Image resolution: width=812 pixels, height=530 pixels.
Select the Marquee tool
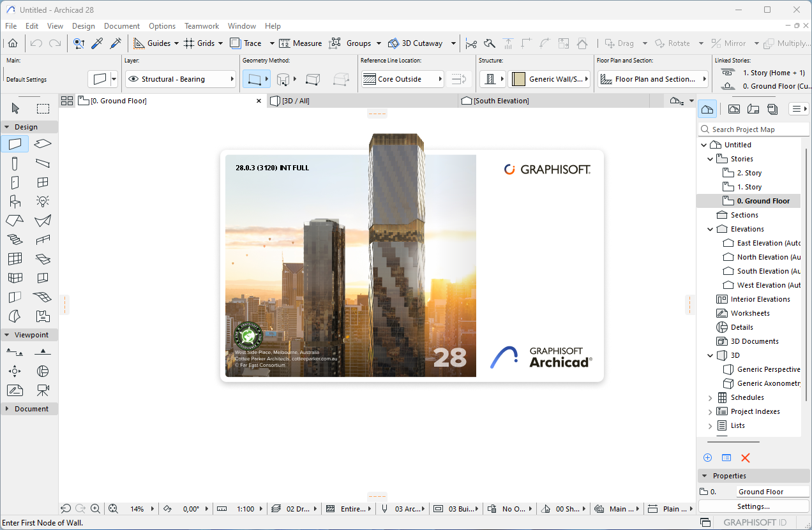43,108
